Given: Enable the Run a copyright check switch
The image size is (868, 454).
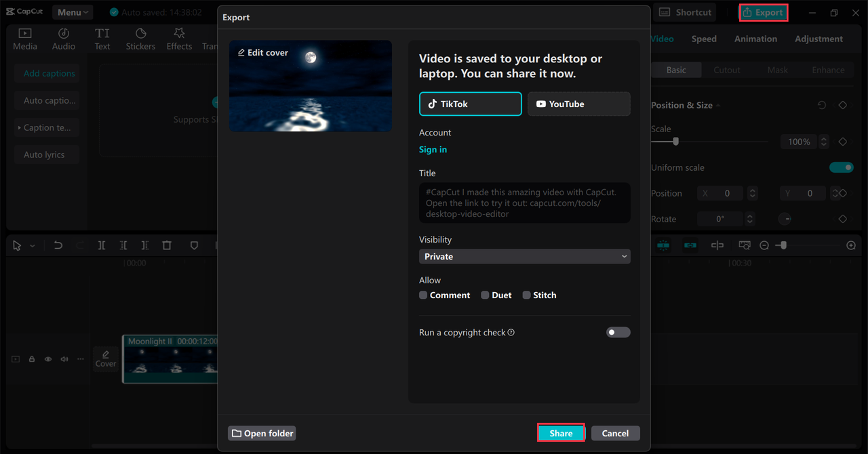Looking at the screenshot, I should point(618,332).
